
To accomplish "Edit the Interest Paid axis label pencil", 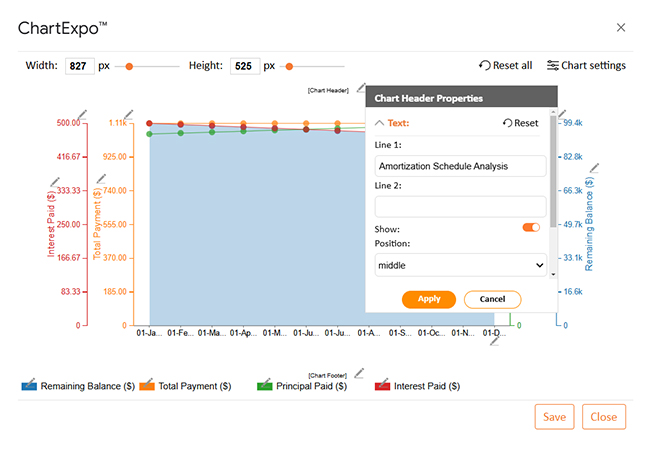I will click(55, 182).
